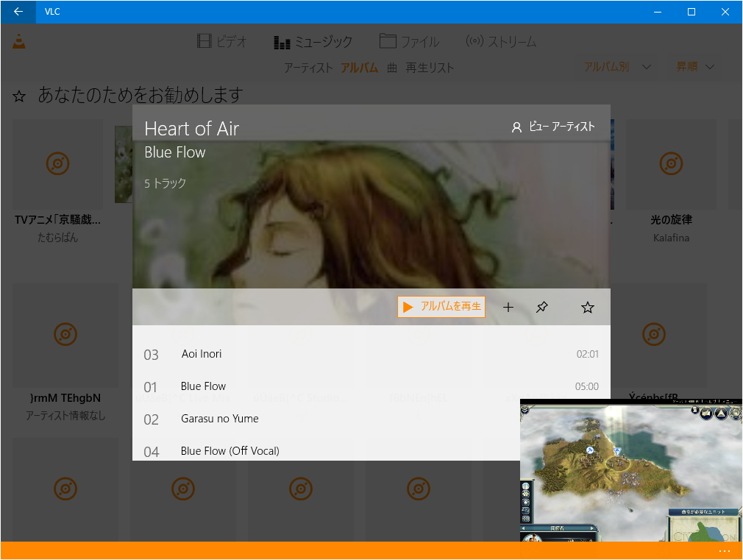Open the ファイル (File) section
Viewport: 743px width, 560px height.
409,41
